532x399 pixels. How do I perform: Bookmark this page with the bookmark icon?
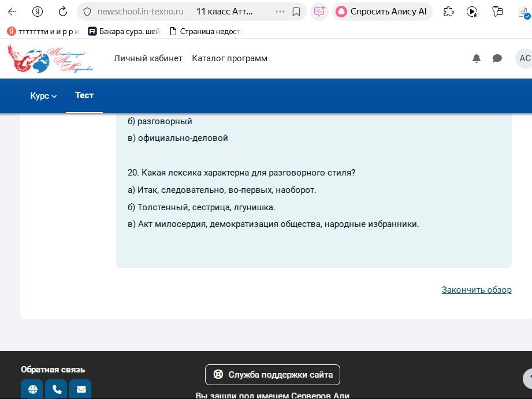tap(296, 12)
